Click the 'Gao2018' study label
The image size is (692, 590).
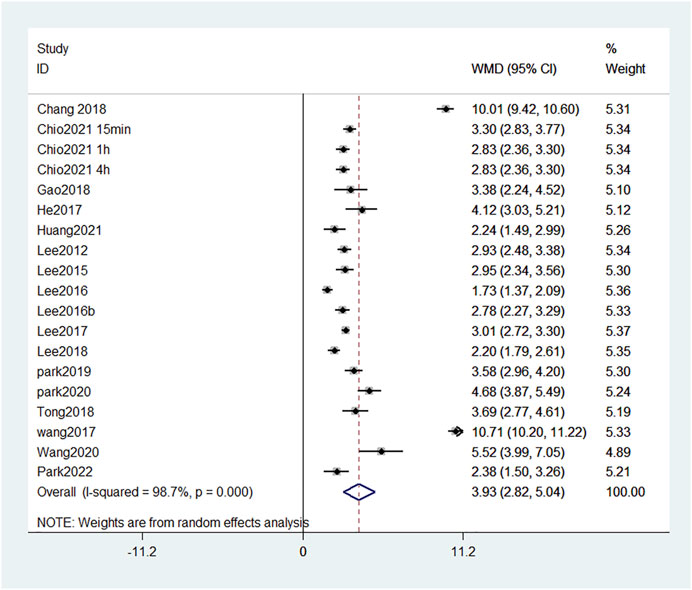pyautogui.click(x=64, y=190)
